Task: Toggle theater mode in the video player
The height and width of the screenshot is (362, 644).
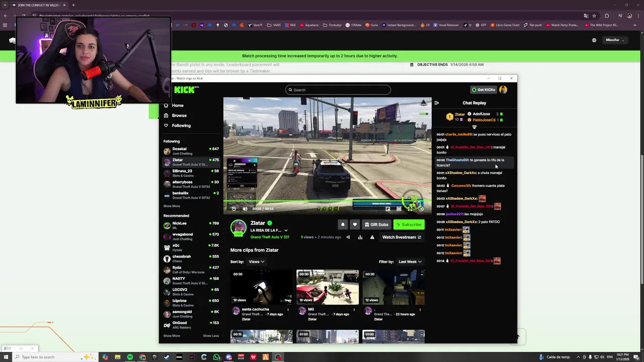Action: pos(399,209)
